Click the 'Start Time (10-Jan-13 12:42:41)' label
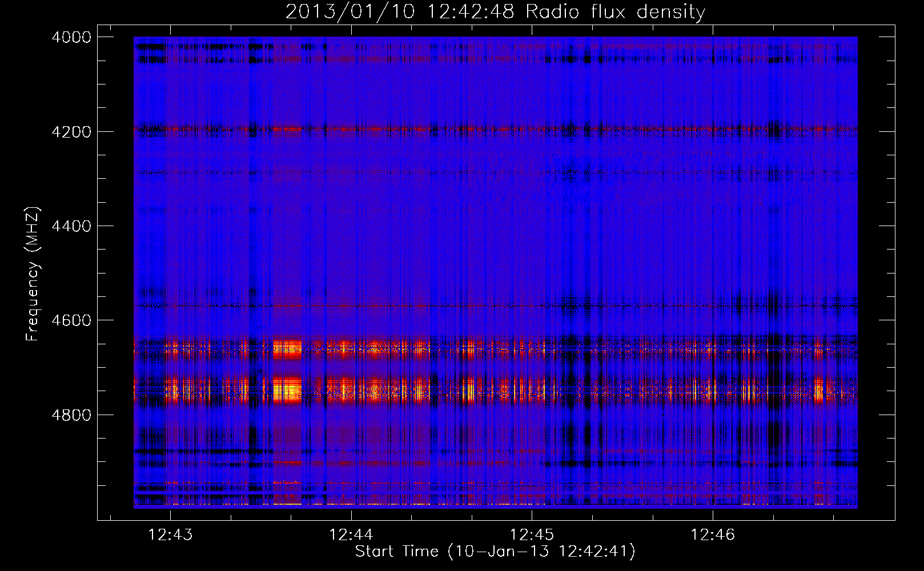924x571 pixels. tap(495, 552)
